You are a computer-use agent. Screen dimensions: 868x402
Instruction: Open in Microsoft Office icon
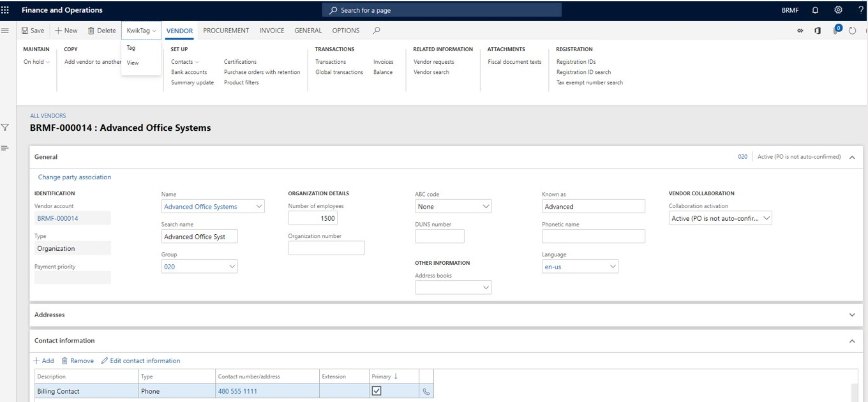[x=818, y=31]
